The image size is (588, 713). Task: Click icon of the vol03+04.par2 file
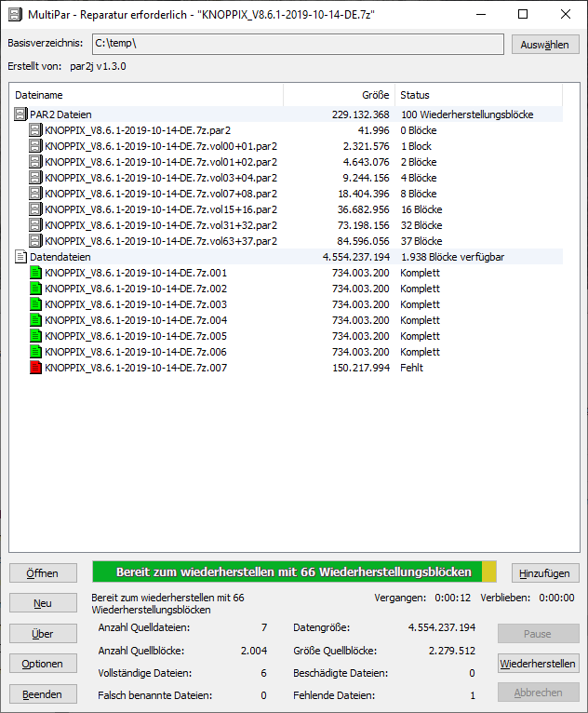pyautogui.click(x=35, y=178)
